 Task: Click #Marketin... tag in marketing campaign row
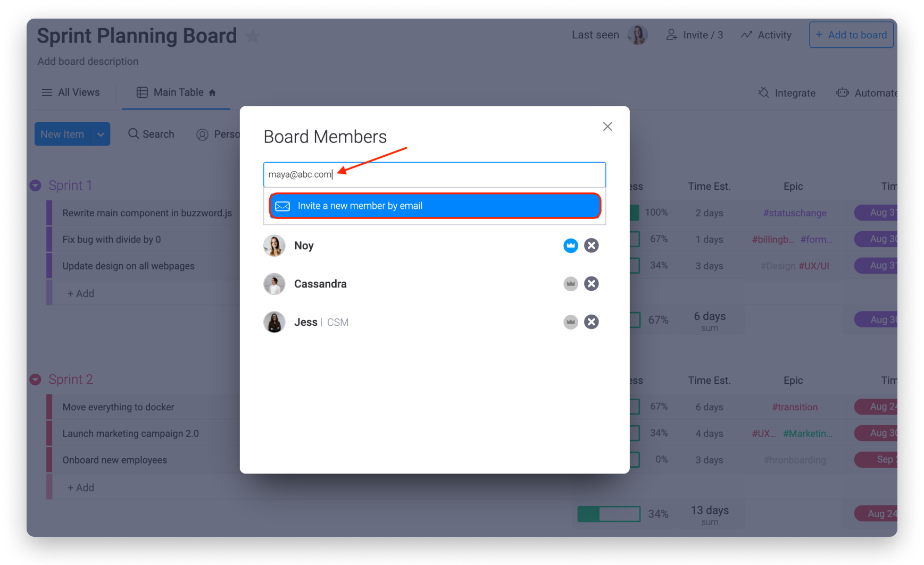(x=808, y=434)
